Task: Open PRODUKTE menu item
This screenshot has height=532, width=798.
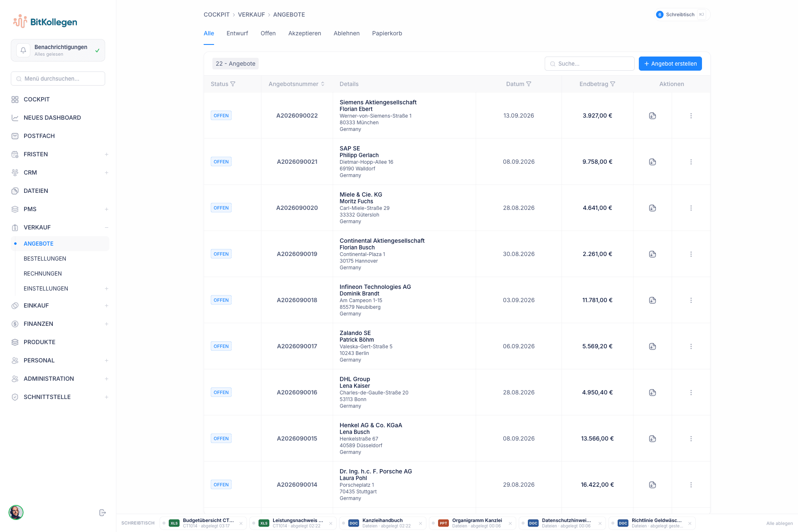Action: tap(39, 342)
